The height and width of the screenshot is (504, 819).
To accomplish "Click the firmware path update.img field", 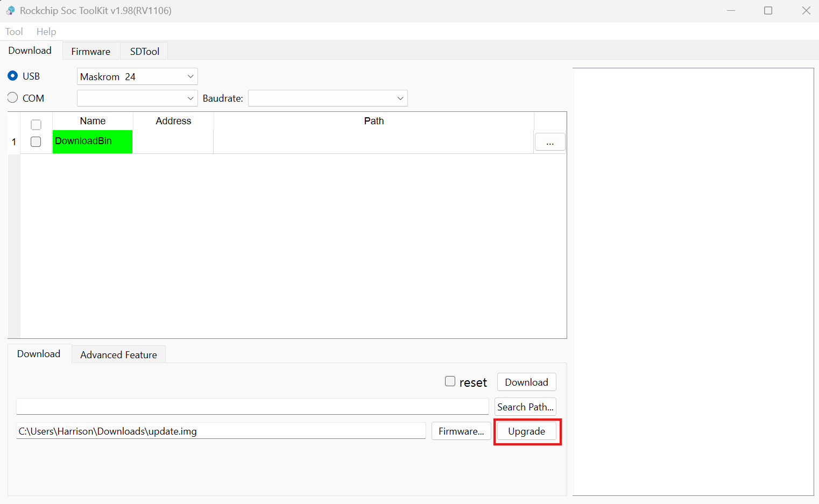I will click(x=221, y=431).
